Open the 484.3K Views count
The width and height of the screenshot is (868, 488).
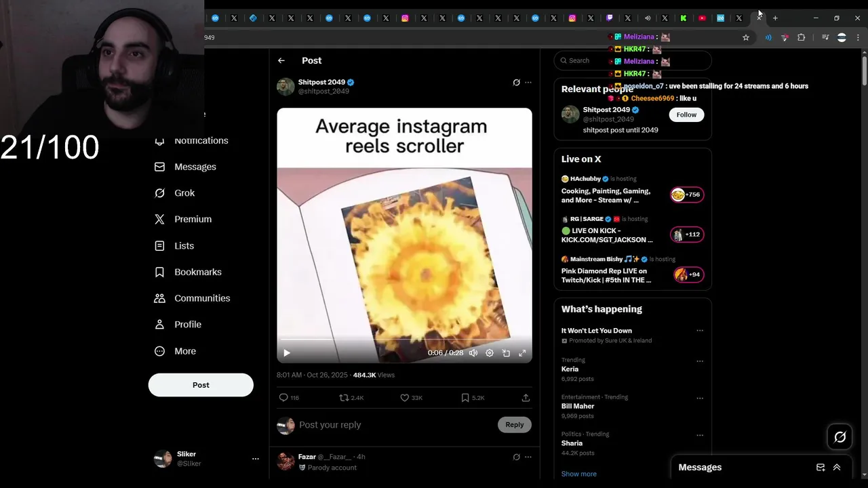(x=374, y=375)
